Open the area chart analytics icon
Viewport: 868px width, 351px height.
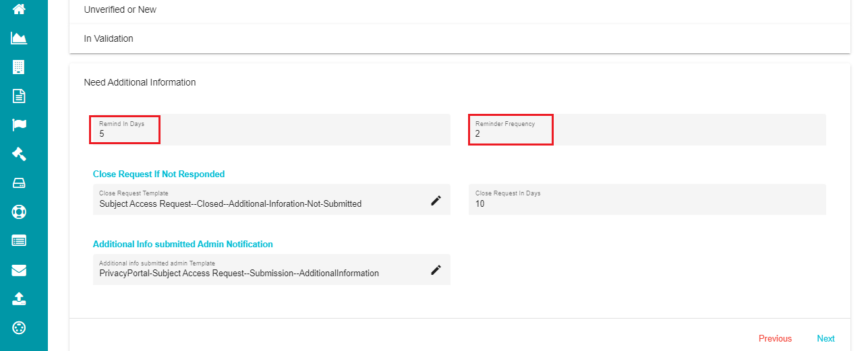(x=19, y=38)
